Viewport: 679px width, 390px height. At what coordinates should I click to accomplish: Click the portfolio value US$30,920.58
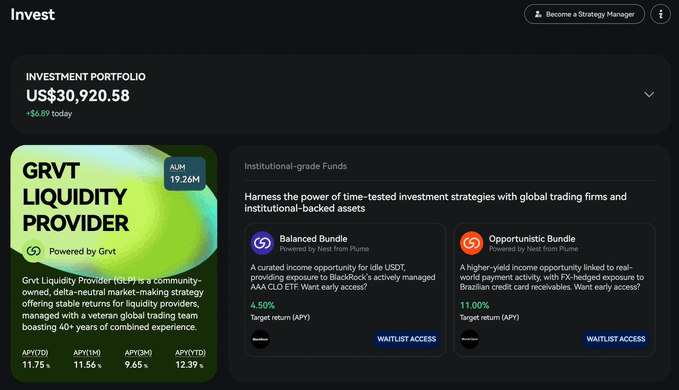tap(78, 96)
